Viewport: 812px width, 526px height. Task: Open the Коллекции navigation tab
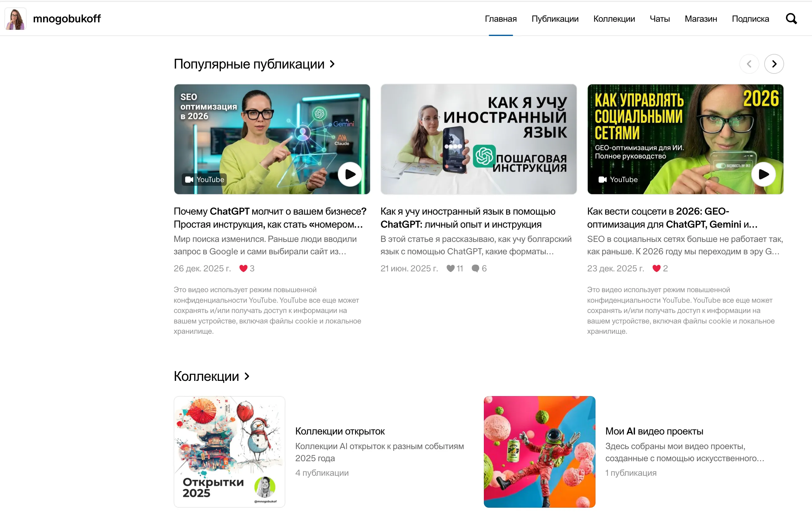pyautogui.click(x=614, y=19)
